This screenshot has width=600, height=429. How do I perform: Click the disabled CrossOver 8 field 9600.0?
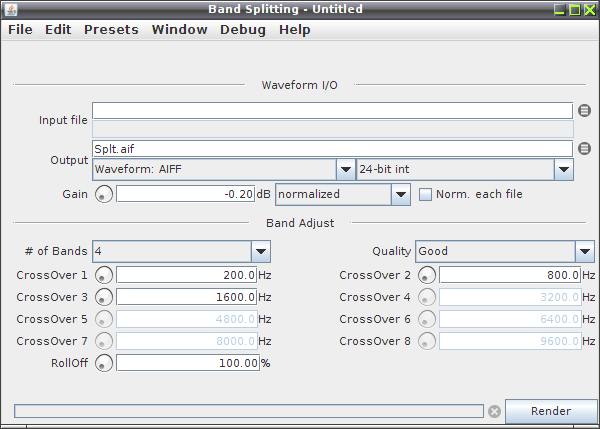pyautogui.click(x=510, y=341)
